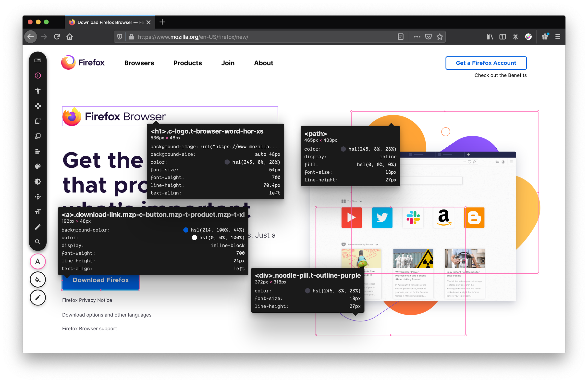The height and width of the screenshot is (383, 588).
Task: Toggle Reader View in address bar
Action: pyautogui.click(x=401, y=37)
